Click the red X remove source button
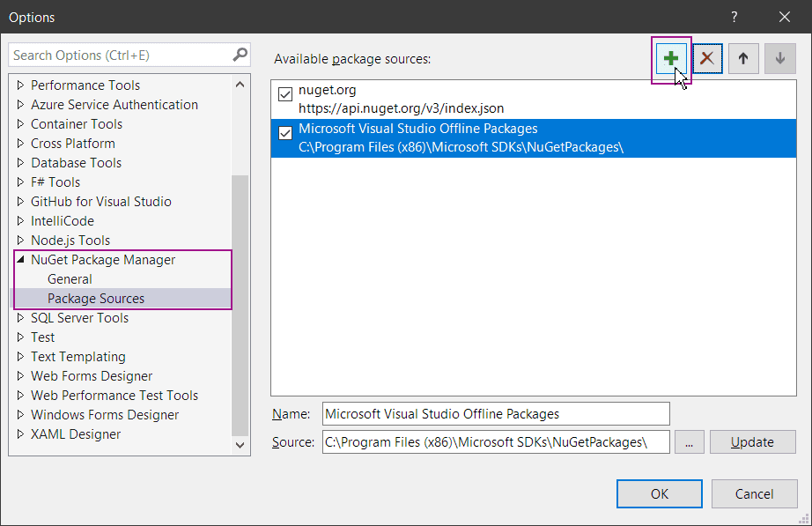This screenshot has height=526, width=812. click(706, 59)
